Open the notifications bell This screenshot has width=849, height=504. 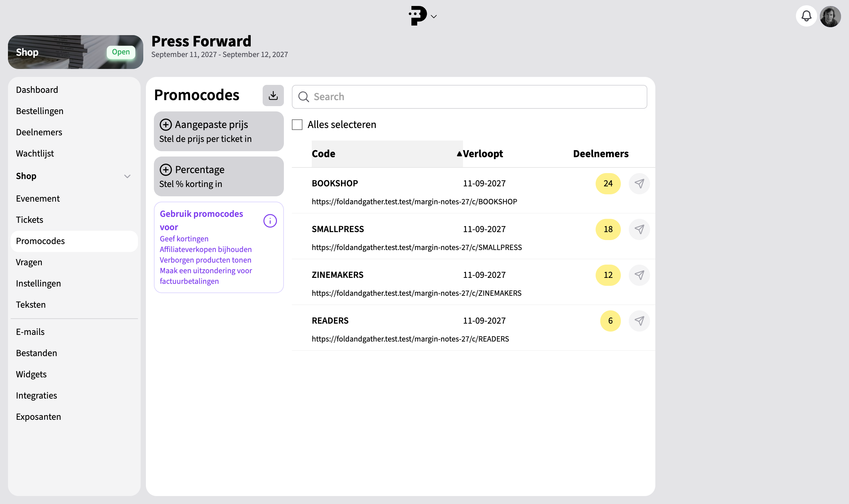tap(806, 16)
